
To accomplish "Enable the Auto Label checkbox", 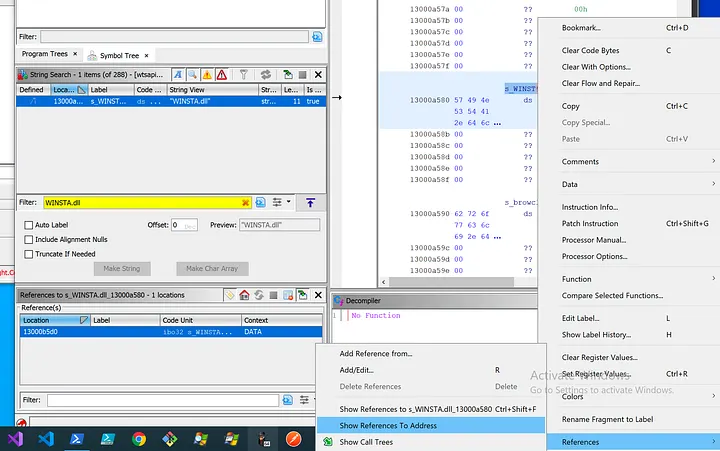I will [x=29, y=225].
